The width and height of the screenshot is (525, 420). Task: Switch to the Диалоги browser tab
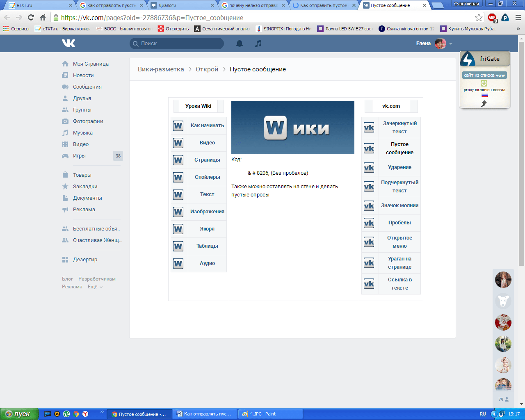point(182,5)
